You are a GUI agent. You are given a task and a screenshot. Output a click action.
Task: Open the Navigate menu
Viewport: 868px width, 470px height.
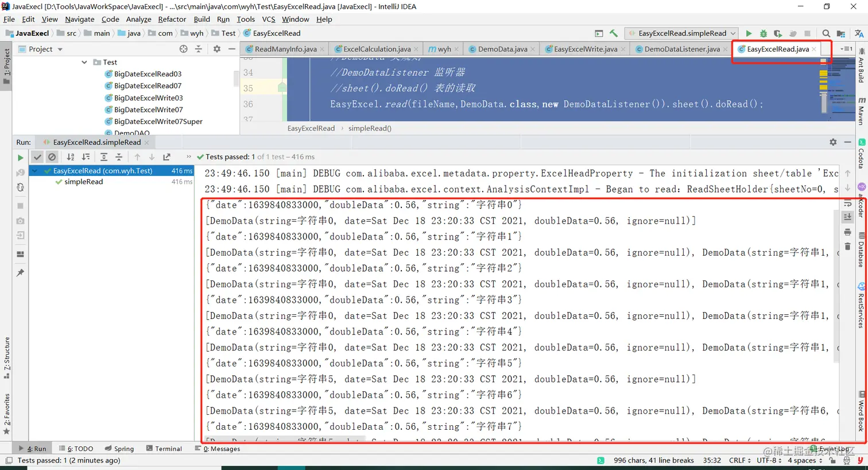tap(80, 19)
